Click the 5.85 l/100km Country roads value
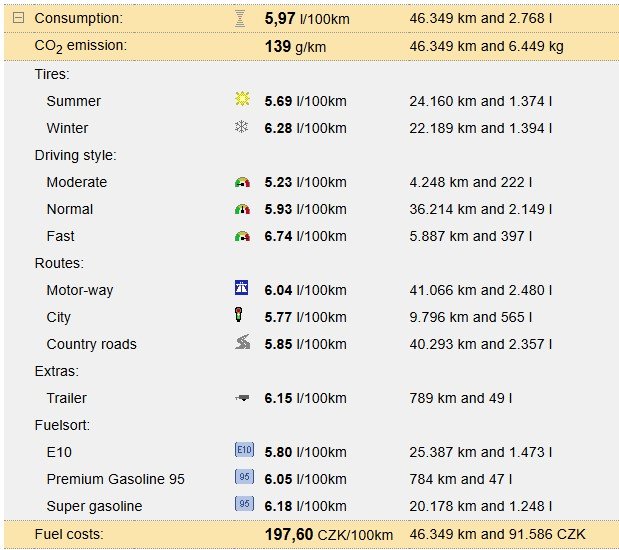 (306, 344)
